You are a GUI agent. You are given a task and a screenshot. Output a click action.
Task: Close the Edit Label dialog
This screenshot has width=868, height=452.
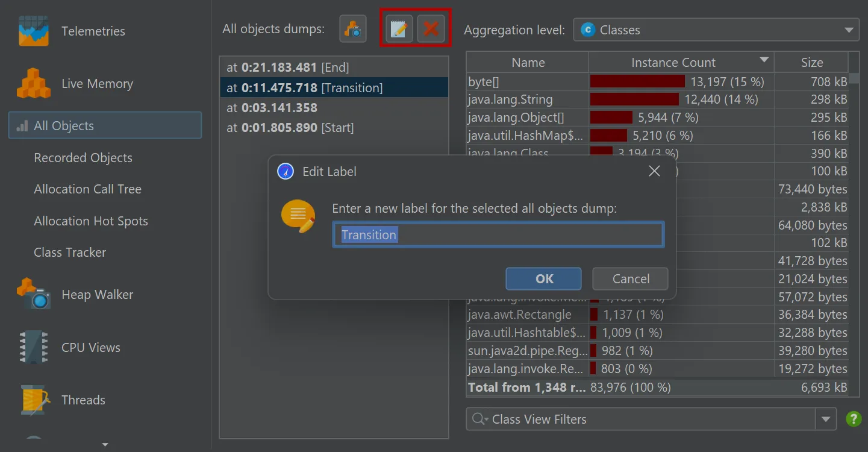point(654,171)
